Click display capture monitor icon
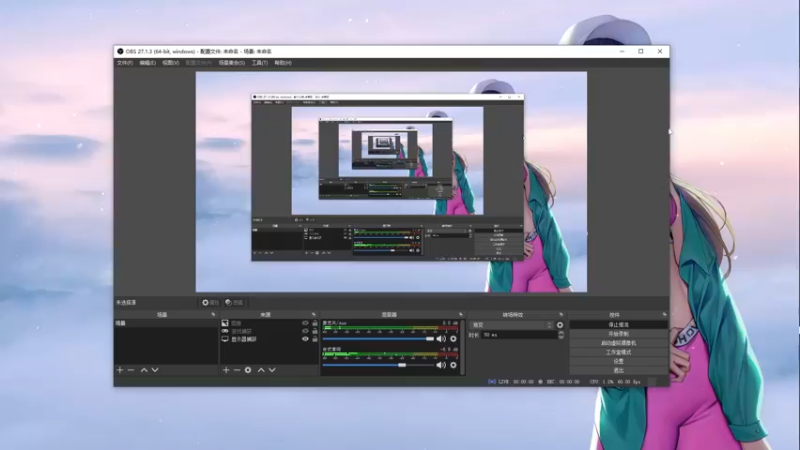The height and width of the screenshot is (450, 800). (x=225, y=339)
